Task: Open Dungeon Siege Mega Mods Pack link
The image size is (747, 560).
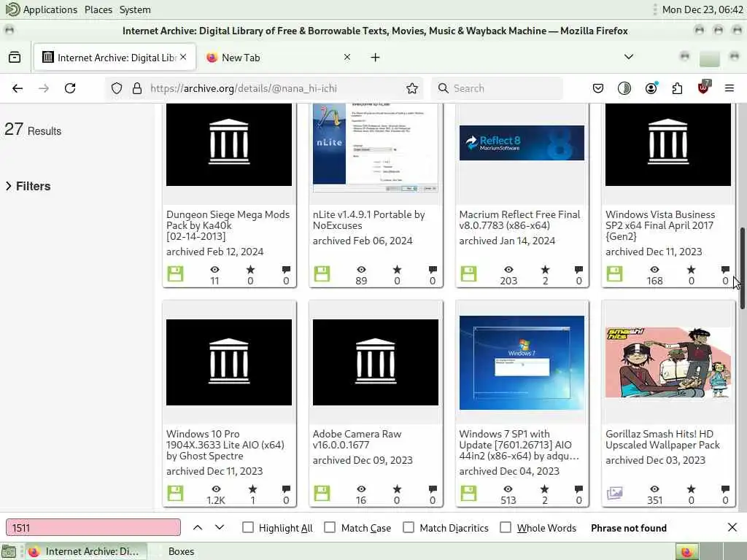Action: coord(228,225)
